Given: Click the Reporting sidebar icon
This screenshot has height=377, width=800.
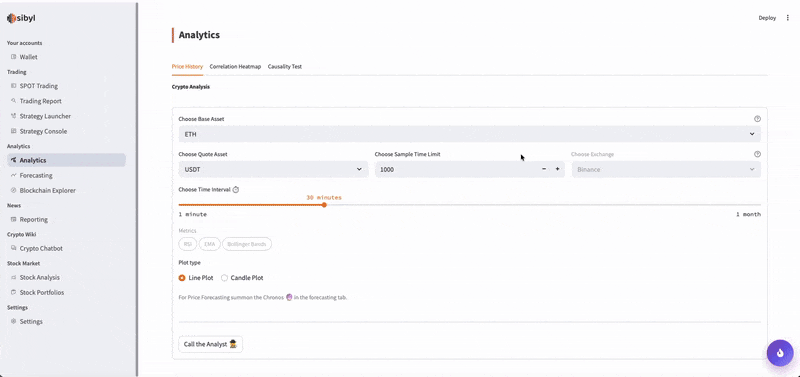Looking at the screenshot, I should click(13, 219).
